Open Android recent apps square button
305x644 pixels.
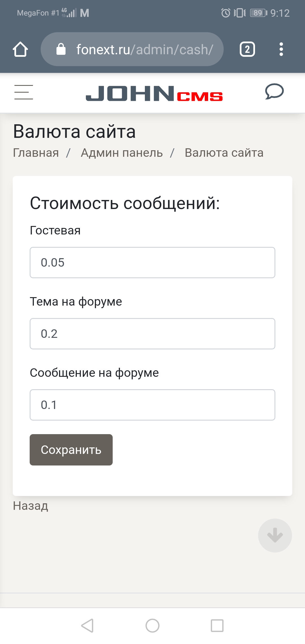click(x=217, y=625)
